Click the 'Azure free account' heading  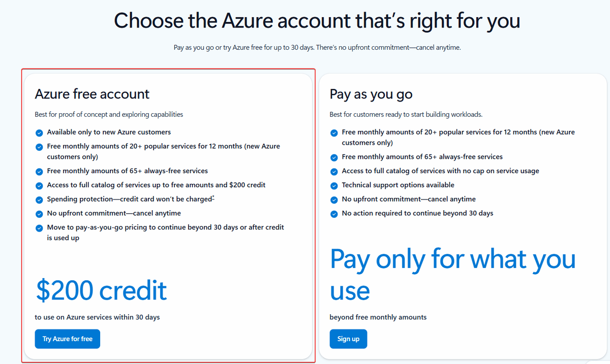pos(91,94)
